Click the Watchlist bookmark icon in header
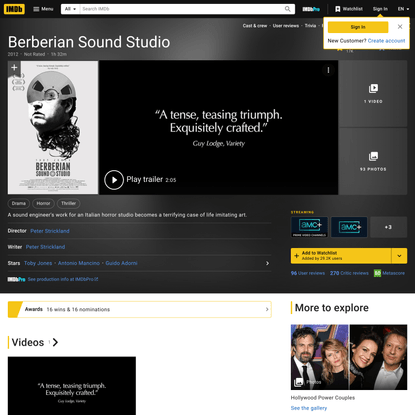 point(338,9)
